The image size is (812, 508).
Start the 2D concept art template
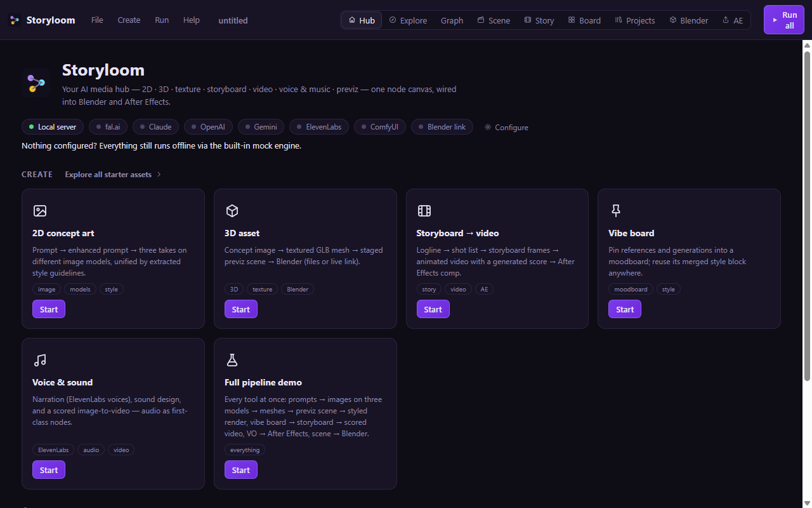click(49, 309)
